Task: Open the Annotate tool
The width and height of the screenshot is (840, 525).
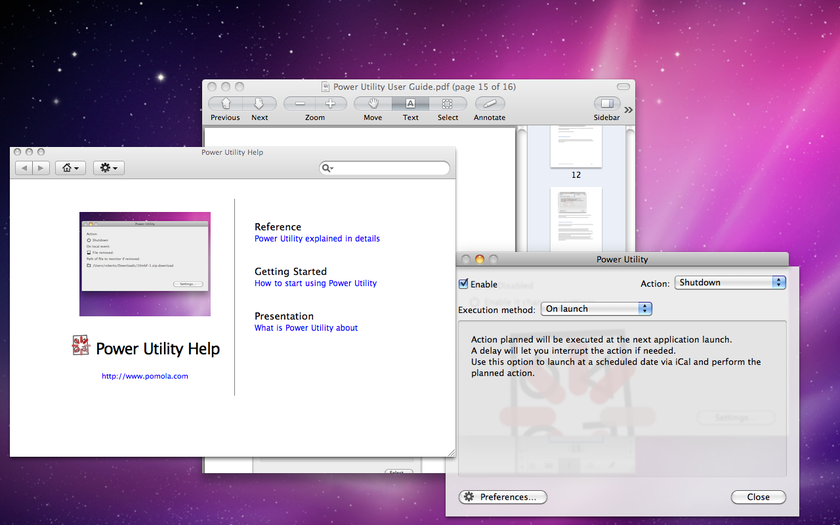Action: click(489, 103)
